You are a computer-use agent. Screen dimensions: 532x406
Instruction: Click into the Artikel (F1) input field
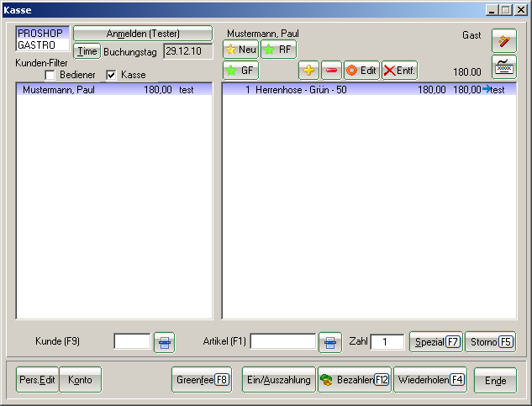point(283,342)
